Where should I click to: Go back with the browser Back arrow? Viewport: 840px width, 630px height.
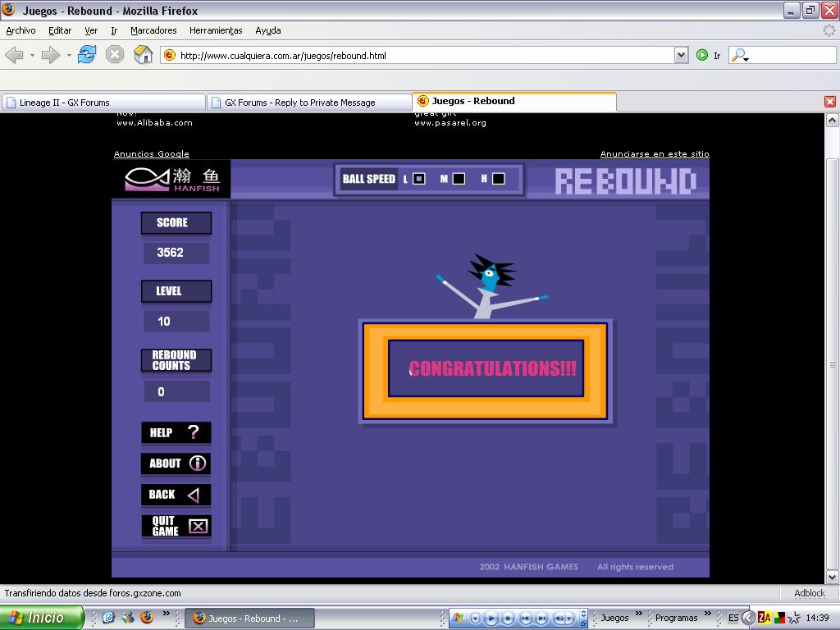[x=15, y=55]
